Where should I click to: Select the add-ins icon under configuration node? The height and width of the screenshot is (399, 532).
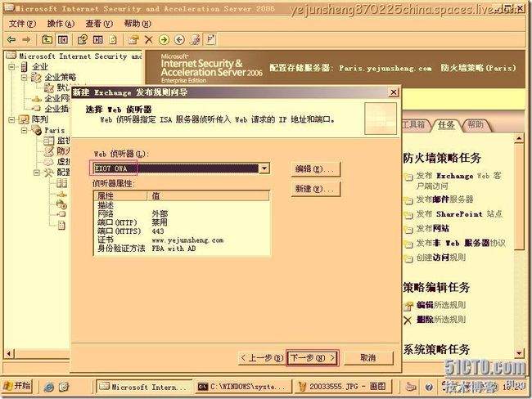pos(61,214)
